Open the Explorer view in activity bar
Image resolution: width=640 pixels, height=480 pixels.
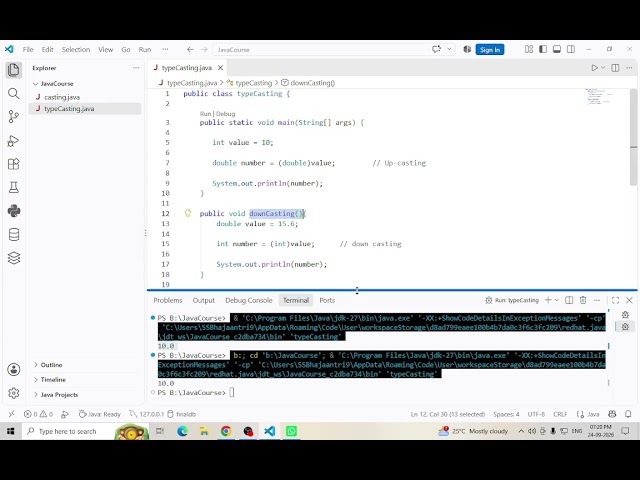(13, 70)
